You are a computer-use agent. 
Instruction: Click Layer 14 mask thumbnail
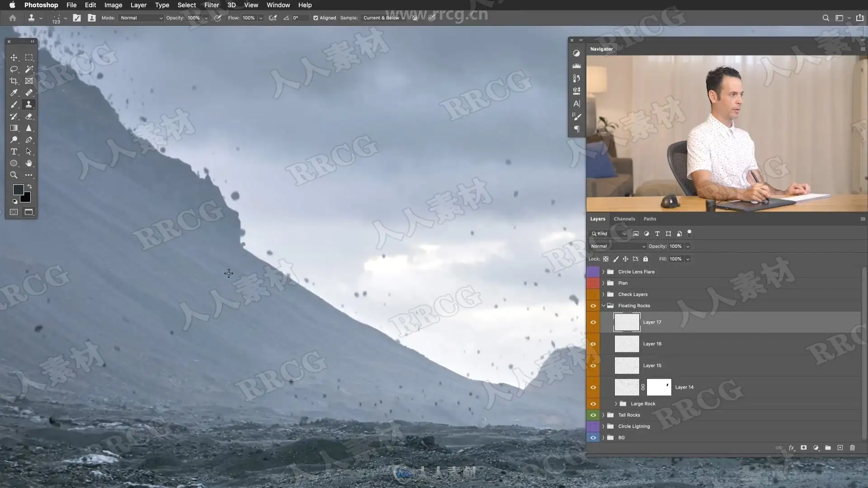659,387
